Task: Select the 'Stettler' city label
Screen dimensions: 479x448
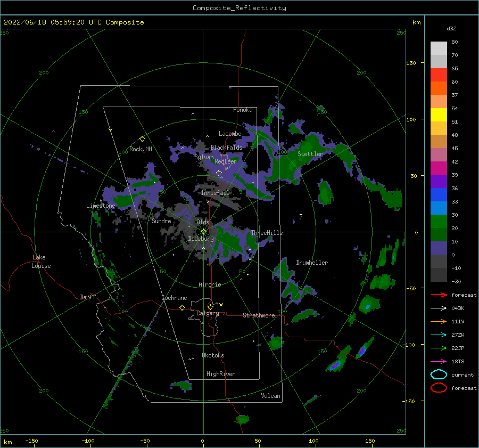Action: pos(310,154)
